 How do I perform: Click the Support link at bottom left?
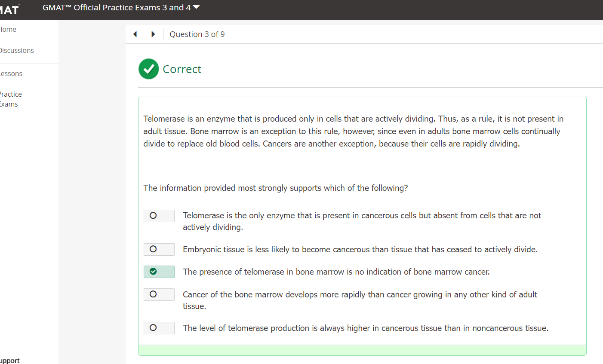coord(9,360)
